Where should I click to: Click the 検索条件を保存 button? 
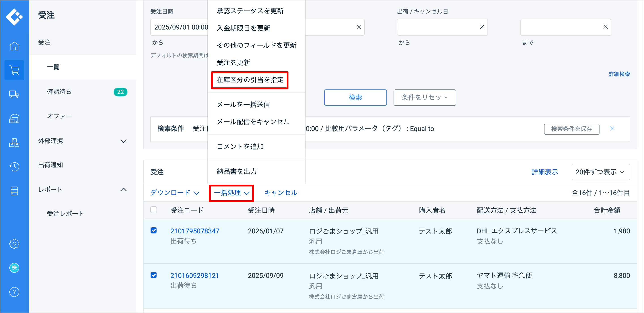click(571, 129)
